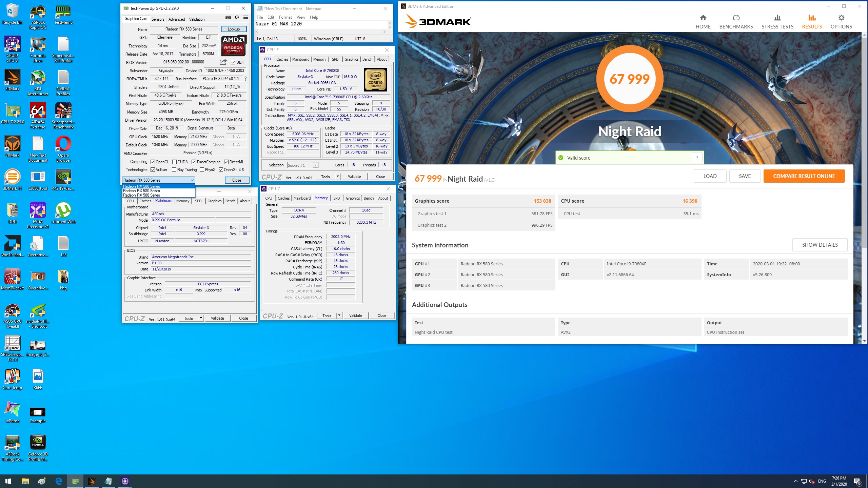Switch to GPU-Z Advanced tab
Viewport: 868px width, 488px height.
point(177,19)
